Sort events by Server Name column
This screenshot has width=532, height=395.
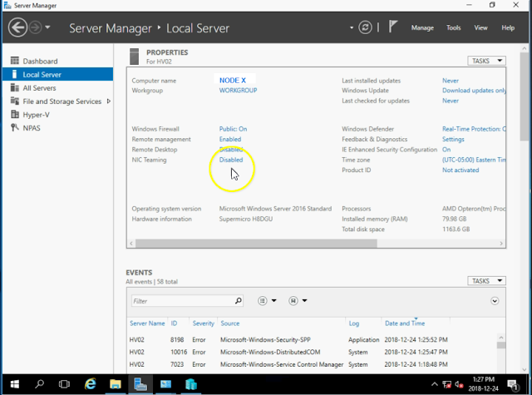click(x=147, y=323)
